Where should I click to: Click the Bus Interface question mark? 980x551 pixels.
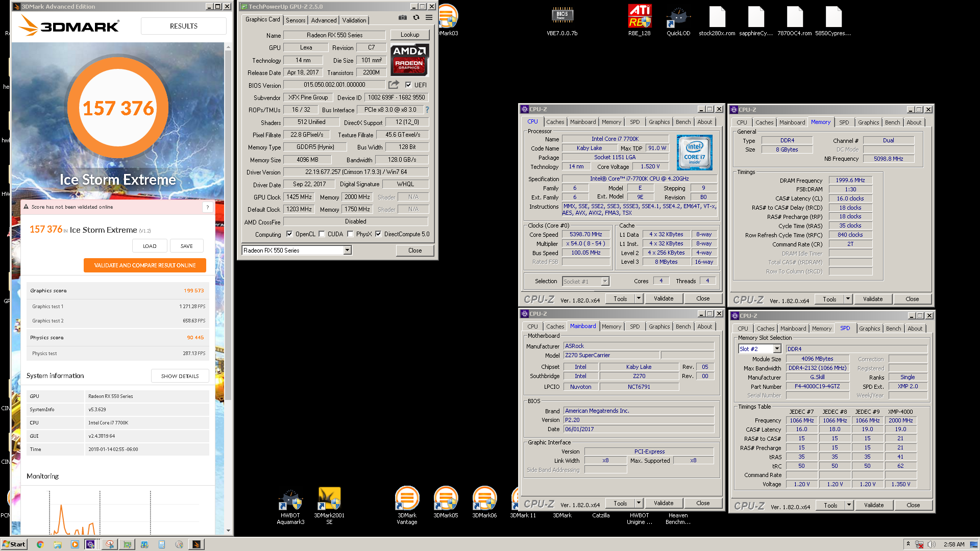pyautogui.click(x=427, y=110)
